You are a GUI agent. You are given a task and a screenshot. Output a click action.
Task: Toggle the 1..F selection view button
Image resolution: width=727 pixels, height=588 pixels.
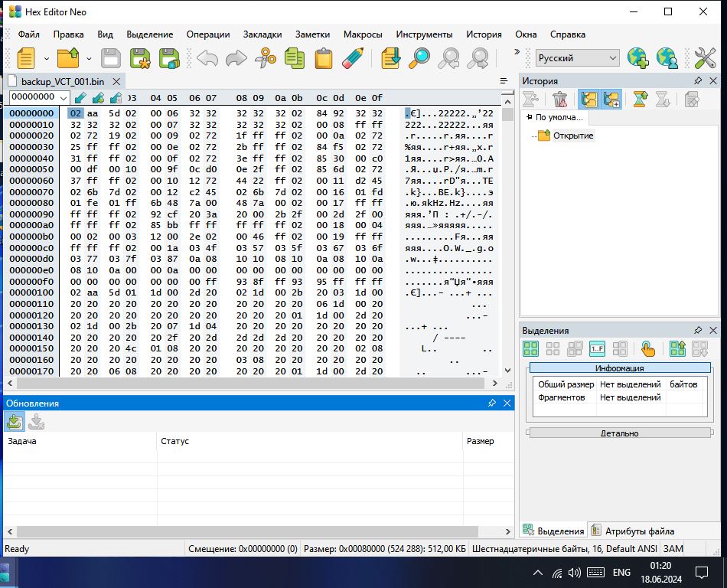(x=597, y=348)
